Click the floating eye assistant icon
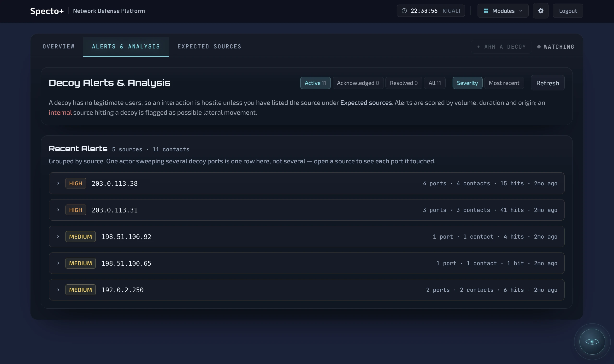The height and width of the screenshot is (364, 614). pos(592,341)
